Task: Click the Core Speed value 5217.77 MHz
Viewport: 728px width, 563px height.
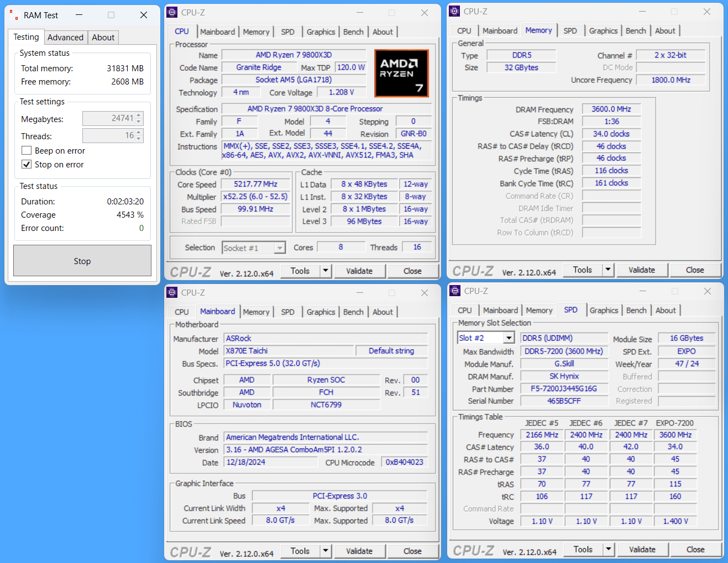Action: [255, 184]
